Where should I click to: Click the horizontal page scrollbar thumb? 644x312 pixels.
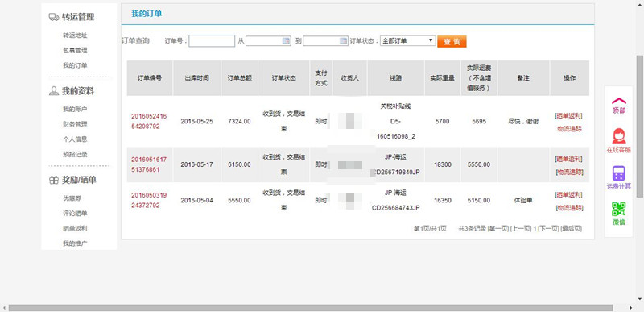pyautogui.click(x=311, y=308)
